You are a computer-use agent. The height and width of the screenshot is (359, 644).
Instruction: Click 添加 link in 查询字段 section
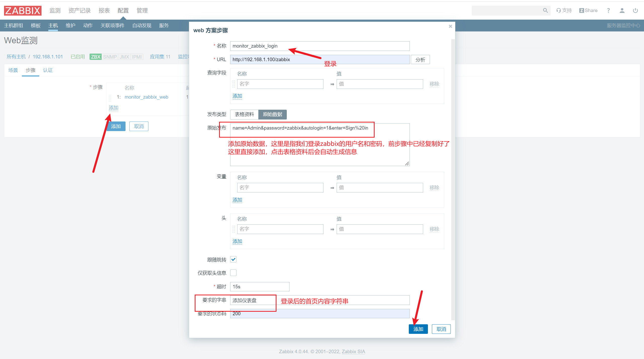[x=237, y=96]
